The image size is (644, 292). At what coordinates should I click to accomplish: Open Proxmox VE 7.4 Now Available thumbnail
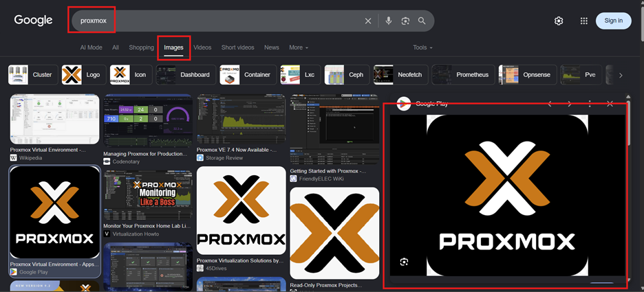point(241,119)
